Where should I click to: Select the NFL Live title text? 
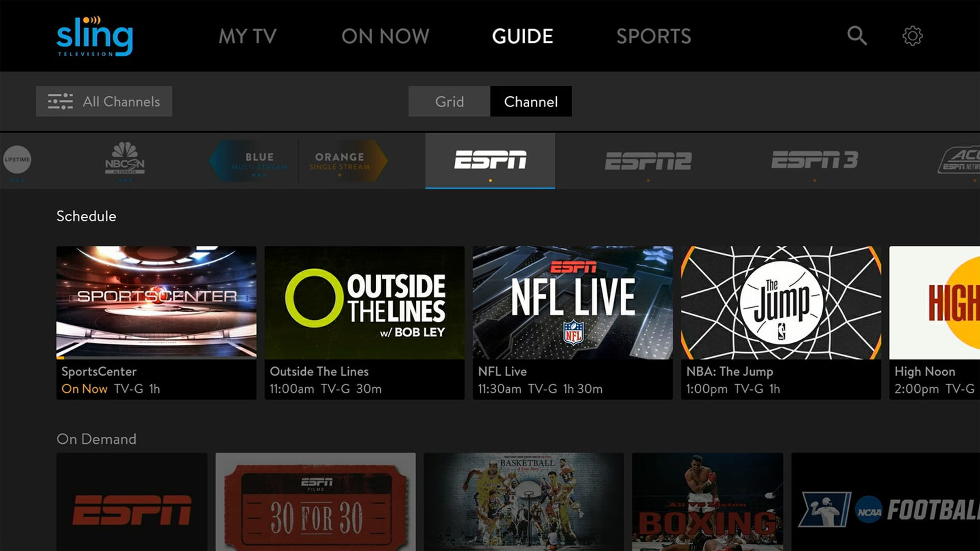[502, 371]
